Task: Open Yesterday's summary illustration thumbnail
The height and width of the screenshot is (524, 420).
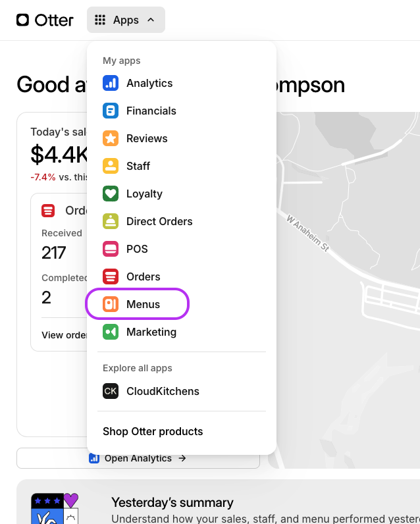Action: point(55,508)
